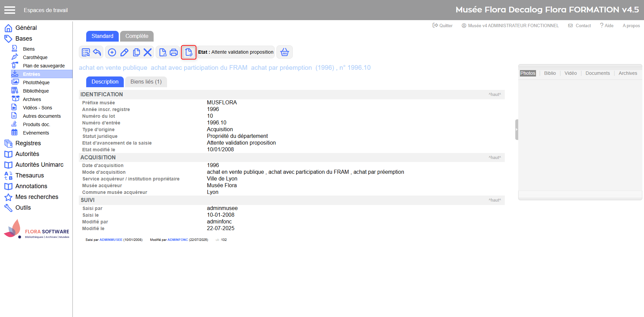Viewport: 644px width, 317px height.
Task: Open the search results list icon
Action: [86, 52]
